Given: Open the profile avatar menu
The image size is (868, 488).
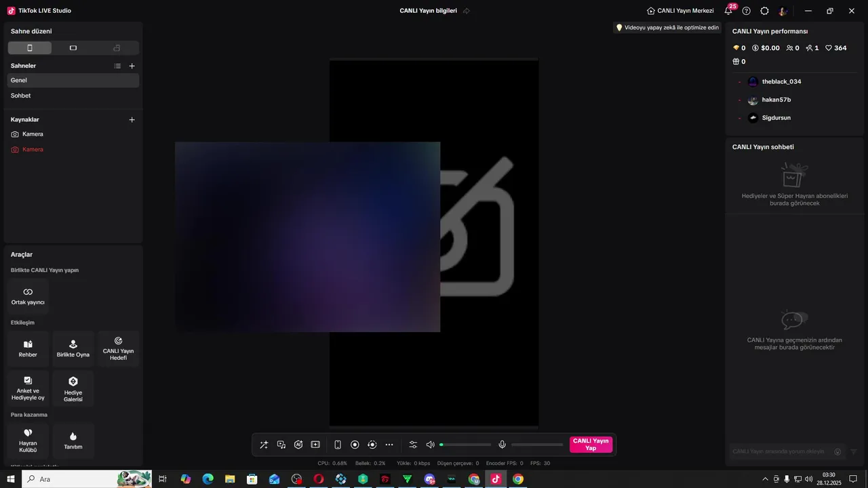Looking at the screenshot, I should (x=783, y=11).
